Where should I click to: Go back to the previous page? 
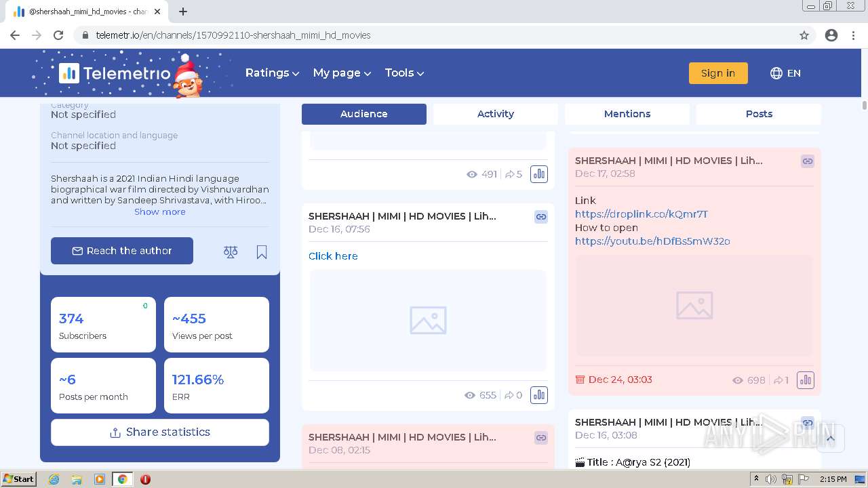pos(15,35)
